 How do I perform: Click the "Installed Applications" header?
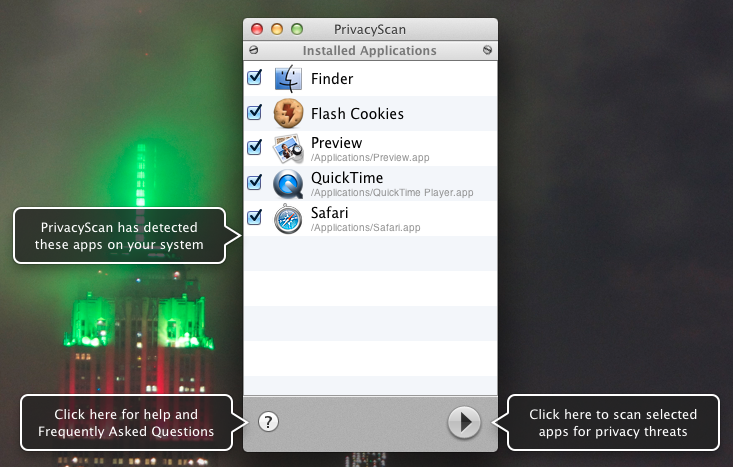[369, 50]
